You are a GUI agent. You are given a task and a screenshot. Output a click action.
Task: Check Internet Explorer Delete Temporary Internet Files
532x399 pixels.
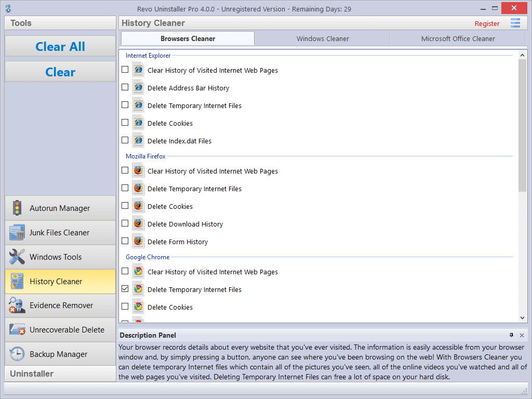pos(125,105)
